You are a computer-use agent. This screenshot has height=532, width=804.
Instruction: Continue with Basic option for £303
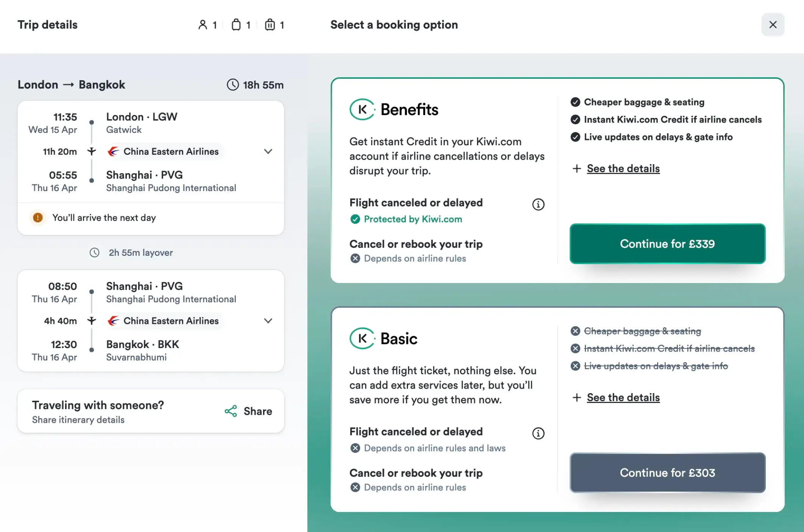pos(667,473)
